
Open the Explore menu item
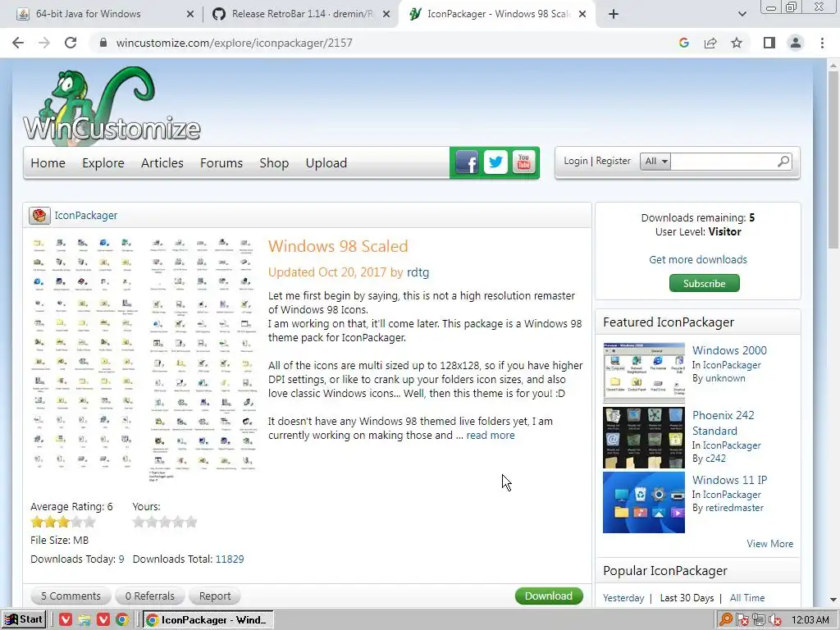tap(103, 163)
